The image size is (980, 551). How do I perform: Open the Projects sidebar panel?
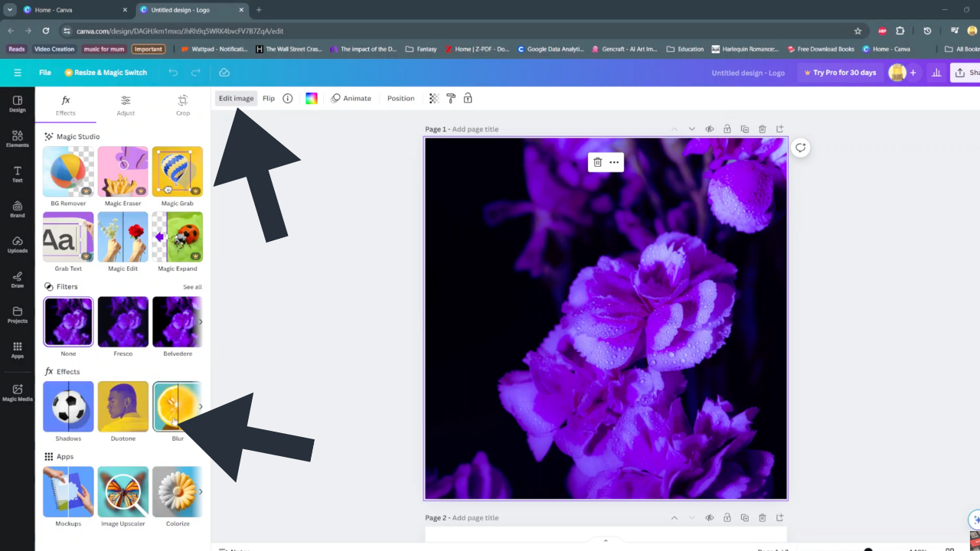[17, 315]
